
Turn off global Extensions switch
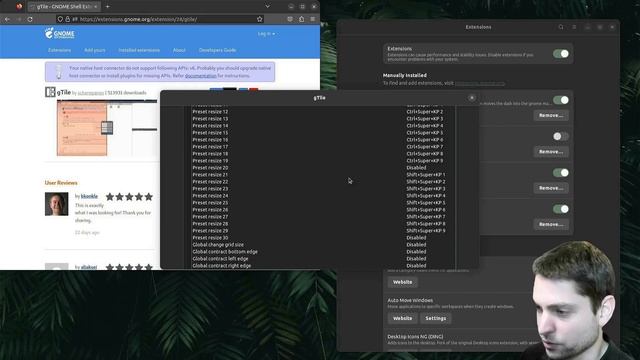tap(561, 53)
